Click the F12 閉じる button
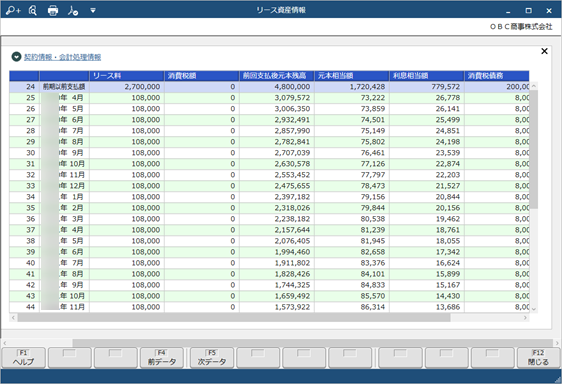Screen dimensions: 562x384 coord(538,357)
